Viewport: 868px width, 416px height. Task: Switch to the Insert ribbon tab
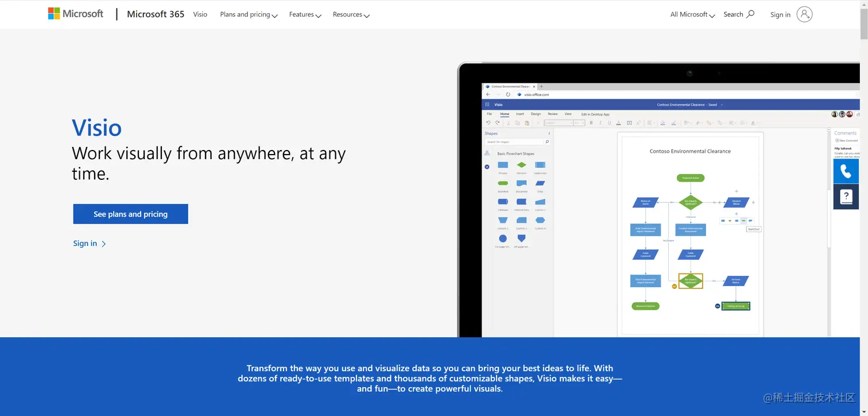[x=520, y=114]
